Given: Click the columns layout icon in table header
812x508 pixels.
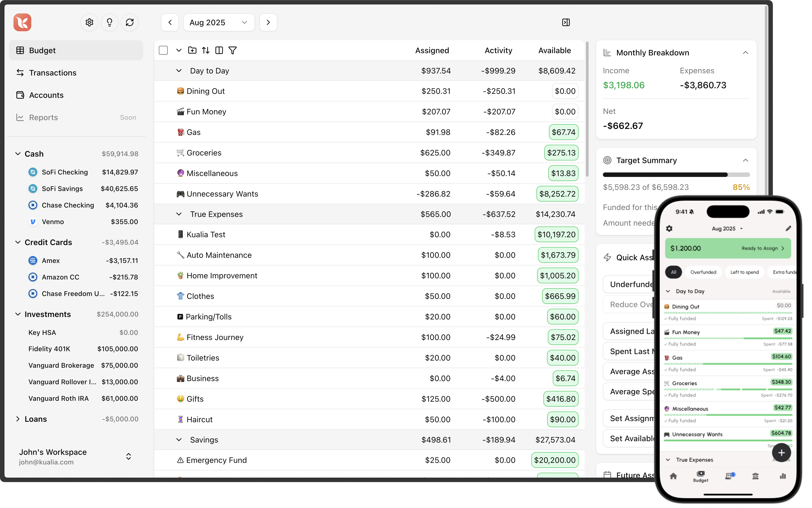Looking at the screenshot, I should 219,50.
